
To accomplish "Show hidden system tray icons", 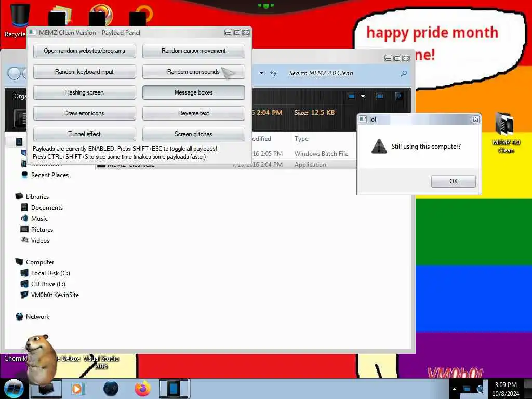I will 454,389.
